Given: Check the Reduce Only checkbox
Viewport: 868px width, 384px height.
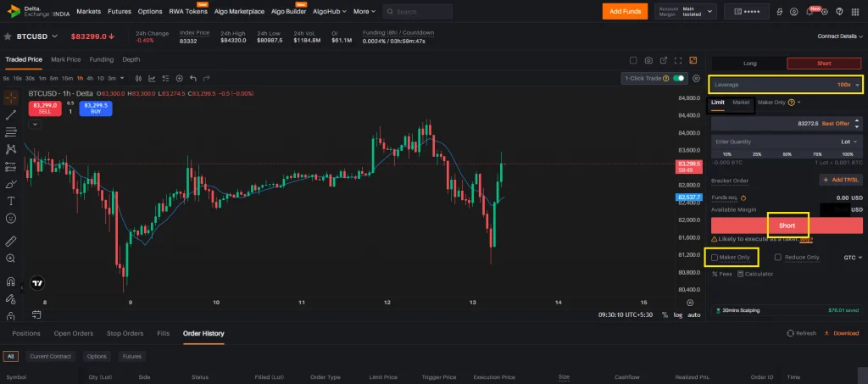Looking at the screenshot, I should (778, 258).
